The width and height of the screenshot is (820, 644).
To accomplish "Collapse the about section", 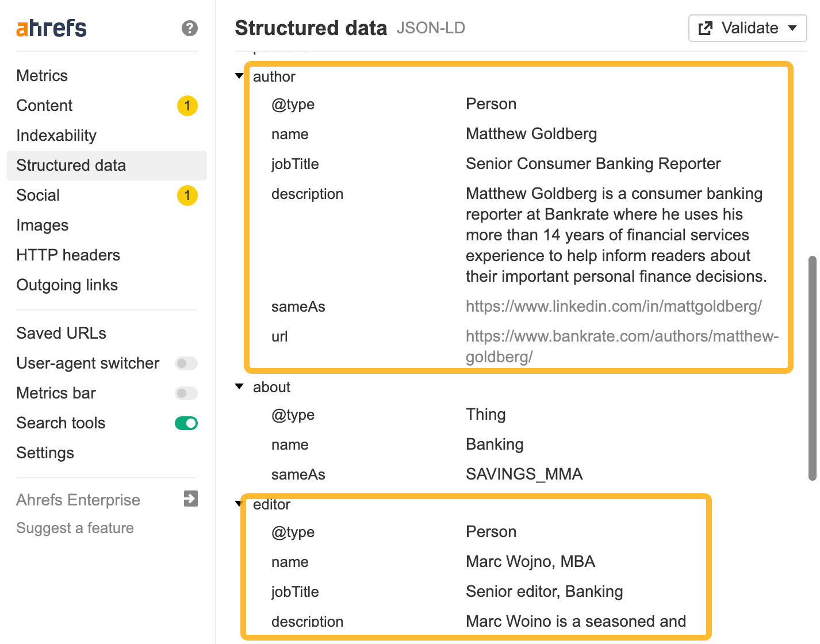I will [x=239, y=385].
